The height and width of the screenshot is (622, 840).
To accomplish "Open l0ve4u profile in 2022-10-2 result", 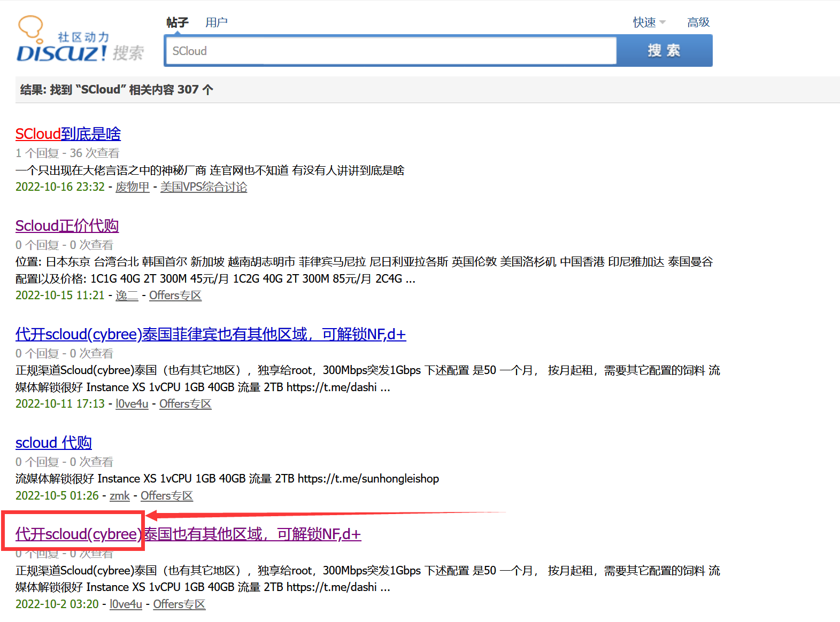I will pos(126,604).
